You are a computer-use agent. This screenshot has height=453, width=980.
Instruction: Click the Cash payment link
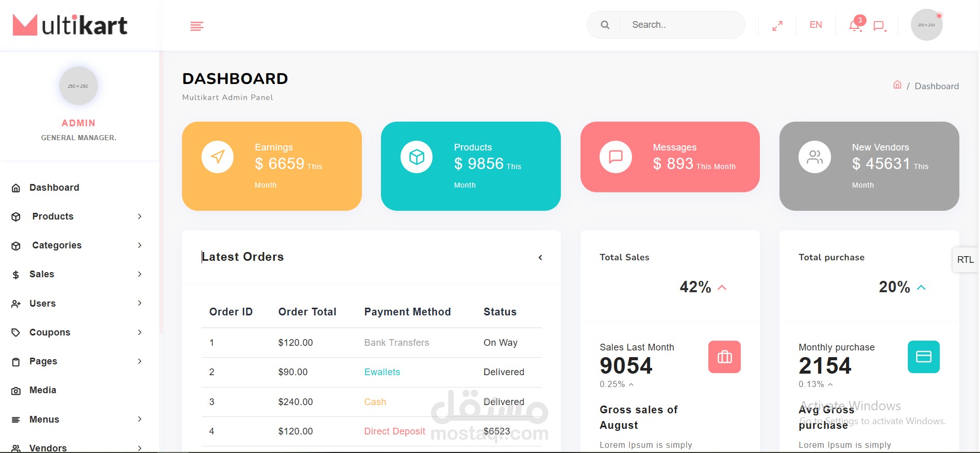click(x=375, y=402)
